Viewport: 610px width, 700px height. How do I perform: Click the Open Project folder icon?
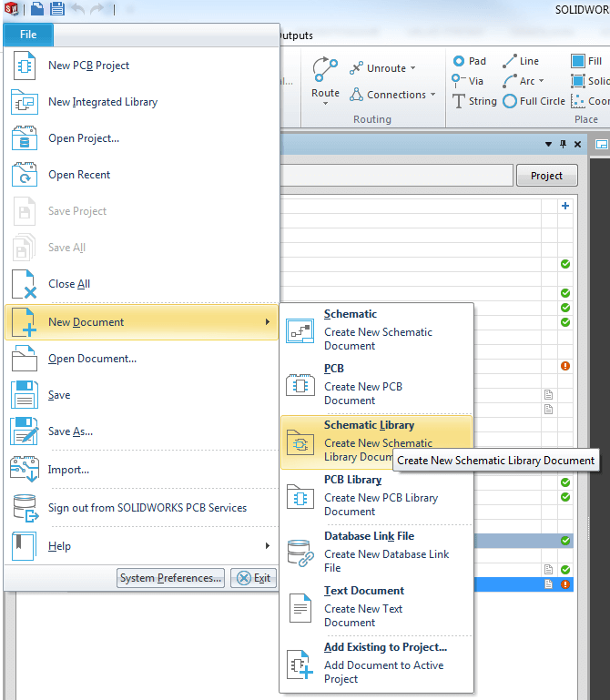(24, 138)
